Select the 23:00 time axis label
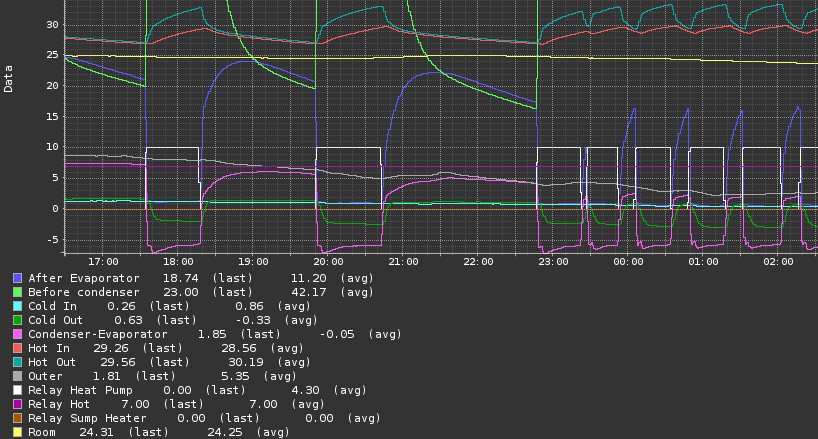 [x=553, y=261]
